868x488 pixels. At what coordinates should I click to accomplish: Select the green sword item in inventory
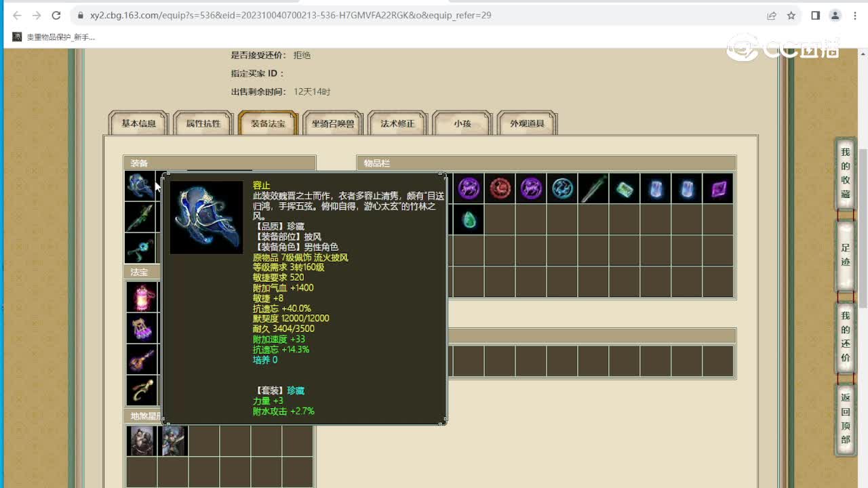pos(593,188)
